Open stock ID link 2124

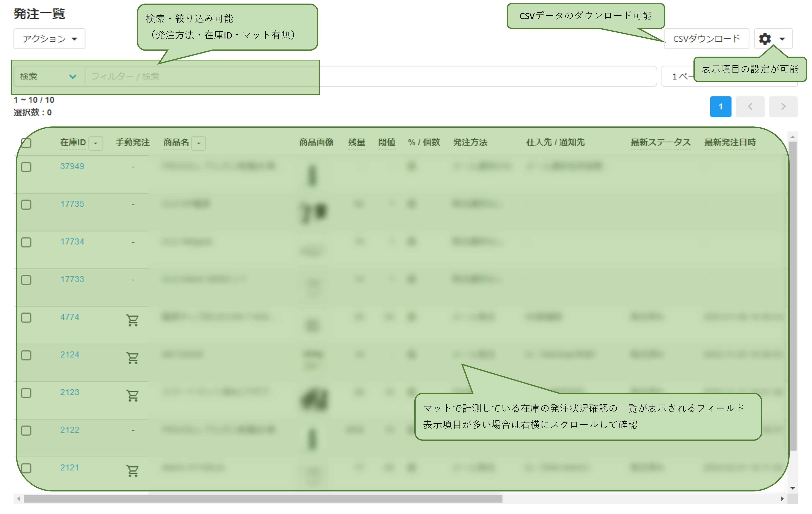[x=69, y=355]
